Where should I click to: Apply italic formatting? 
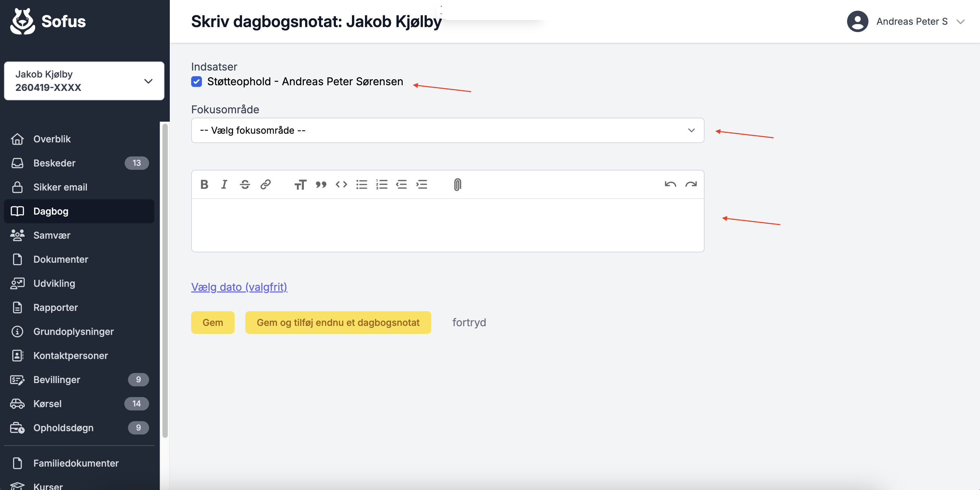point(225,185)
